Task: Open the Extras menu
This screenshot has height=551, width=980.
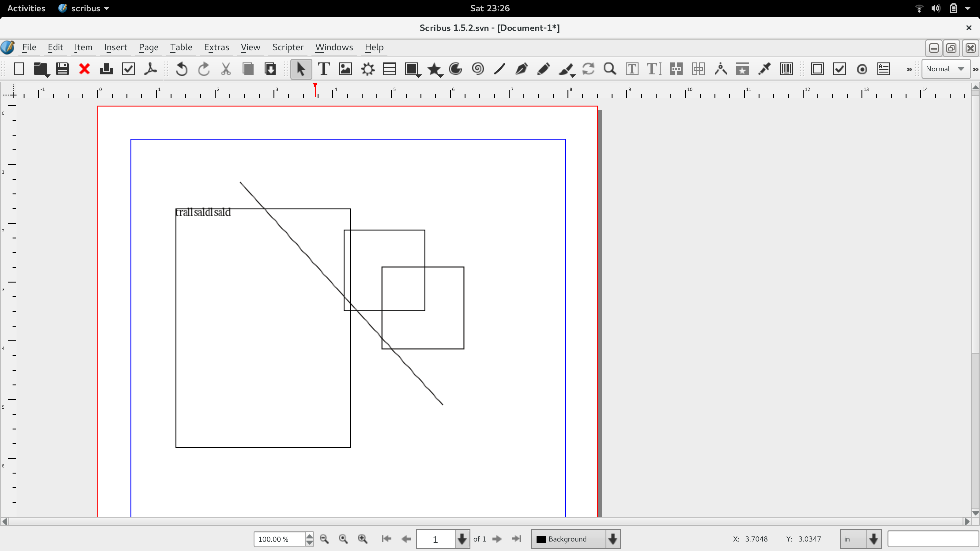Action: pos(217,47)
